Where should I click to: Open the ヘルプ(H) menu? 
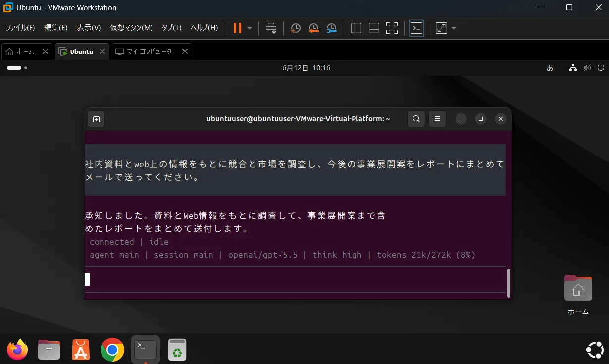tap(204, 28)
